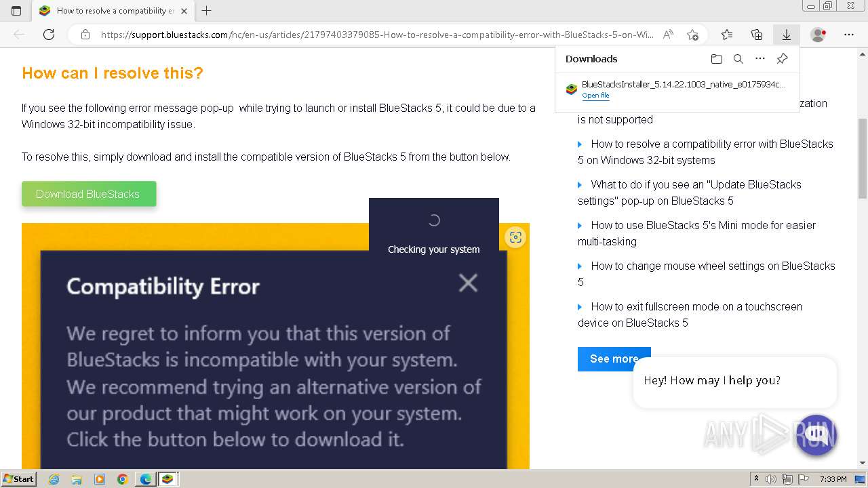
Task: Open Update BlueStacks settings pop-up article
Action: tap(690, 192)
